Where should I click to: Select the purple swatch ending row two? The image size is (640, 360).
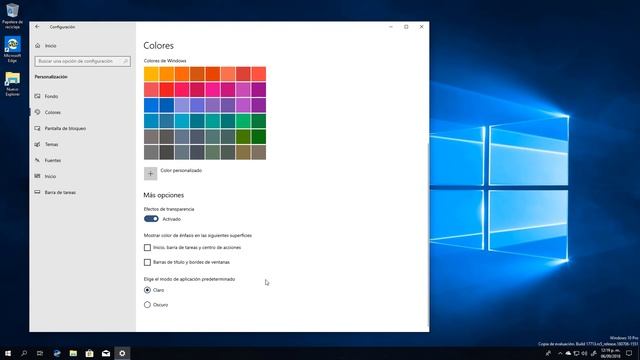(x=258, y=89)
